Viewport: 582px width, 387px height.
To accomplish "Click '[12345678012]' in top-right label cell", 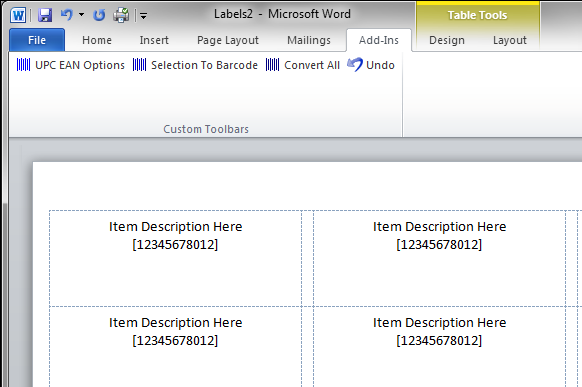I will click(439, 245).
